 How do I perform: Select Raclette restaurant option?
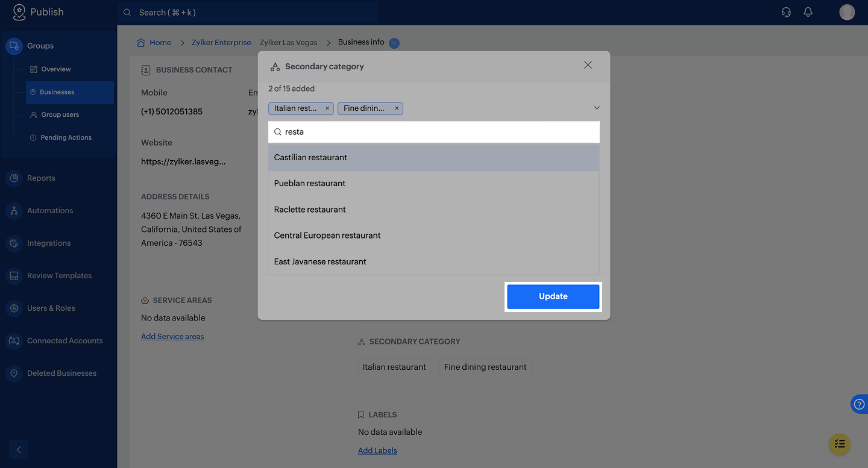click(x=433, y=210)
